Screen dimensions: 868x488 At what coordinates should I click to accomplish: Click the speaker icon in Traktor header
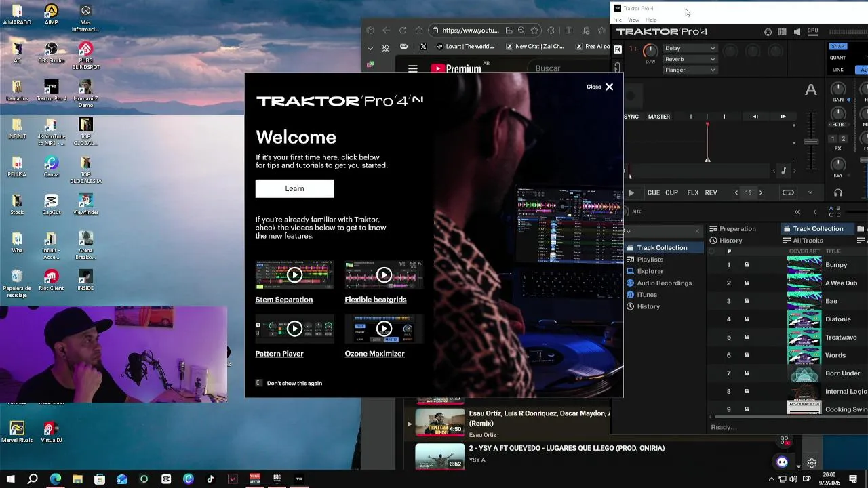point(797,32)
